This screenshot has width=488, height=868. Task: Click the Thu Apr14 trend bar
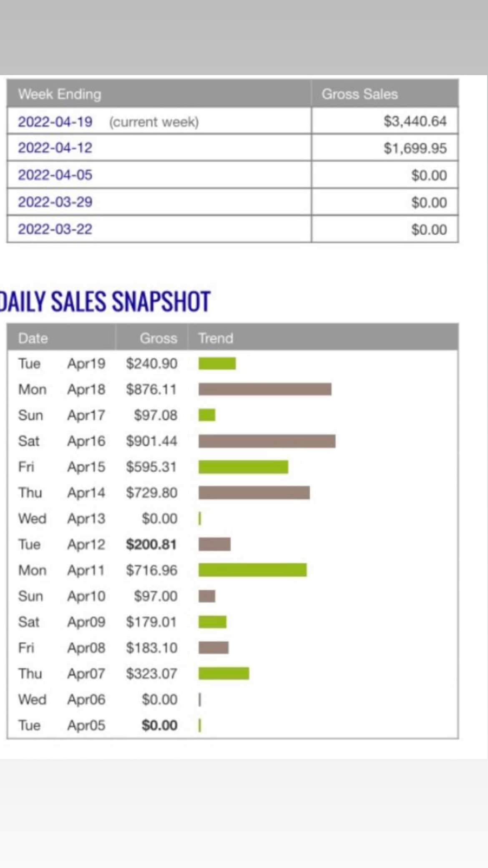(254, 493)
